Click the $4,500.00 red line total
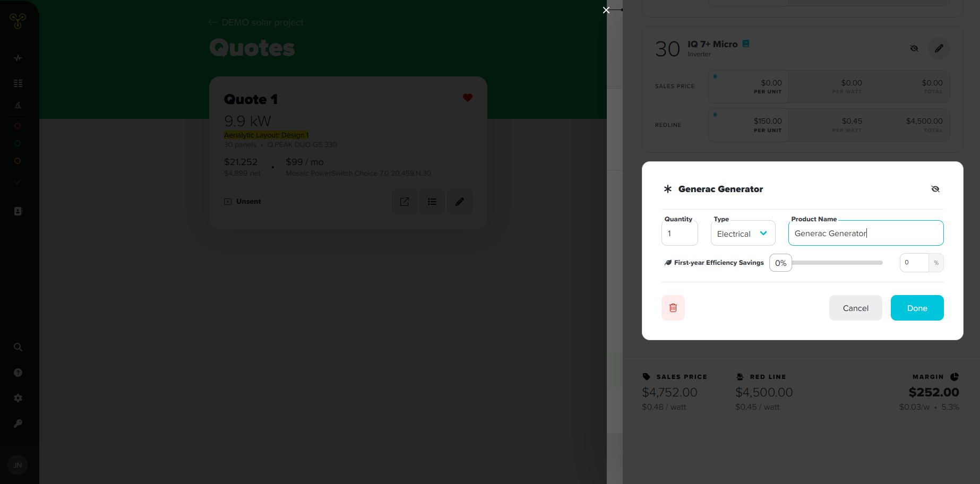Image resolution: width=980 pixels, height=484 pixels. pyautogui.click(x=764, y=392)
